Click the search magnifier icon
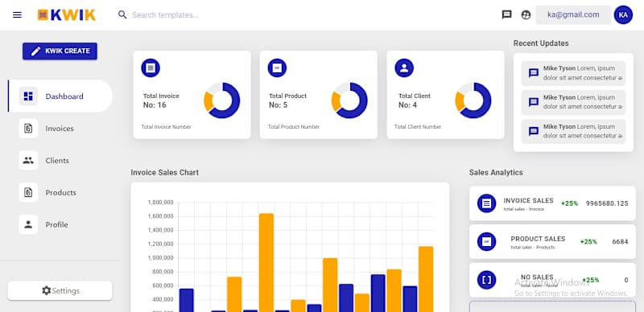The image size is (644, 312). click(122, 14)
